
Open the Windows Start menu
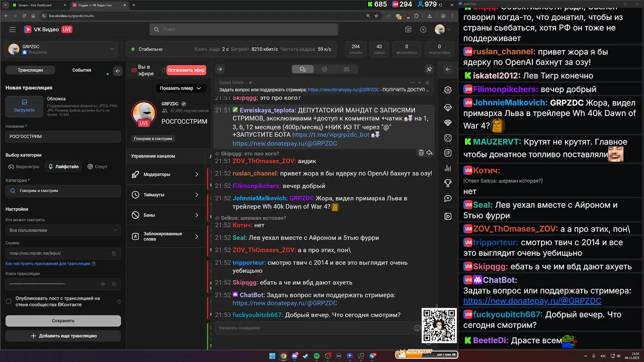coord(272,356)
